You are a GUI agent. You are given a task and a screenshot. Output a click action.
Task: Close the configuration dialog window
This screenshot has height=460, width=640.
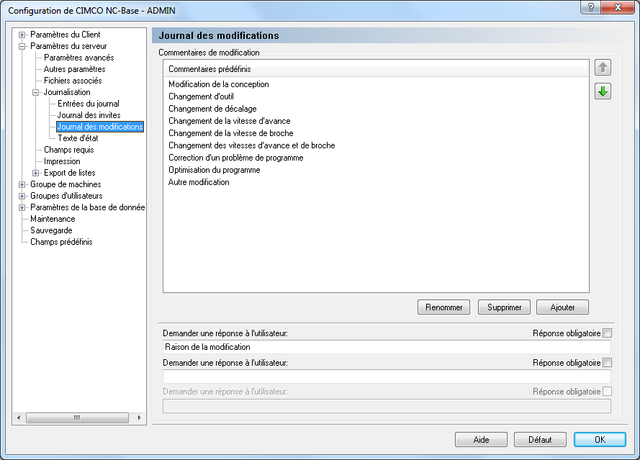(618, 7)
